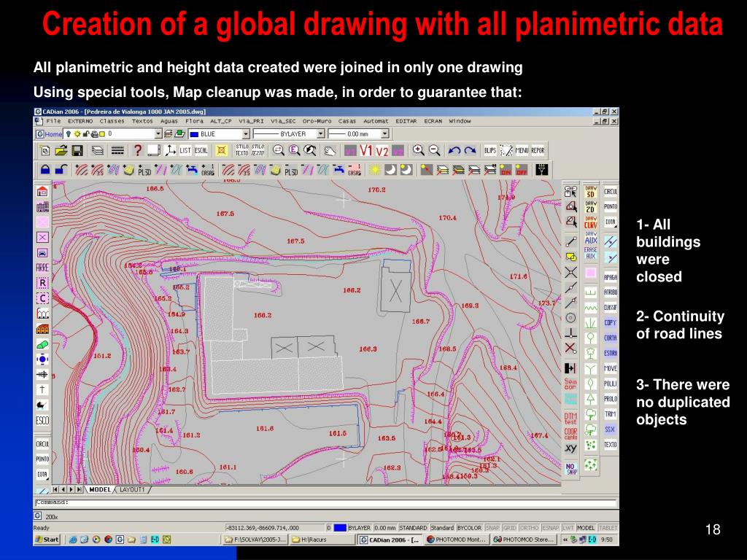Click the large red V1 icon

(x=366, y=151)
